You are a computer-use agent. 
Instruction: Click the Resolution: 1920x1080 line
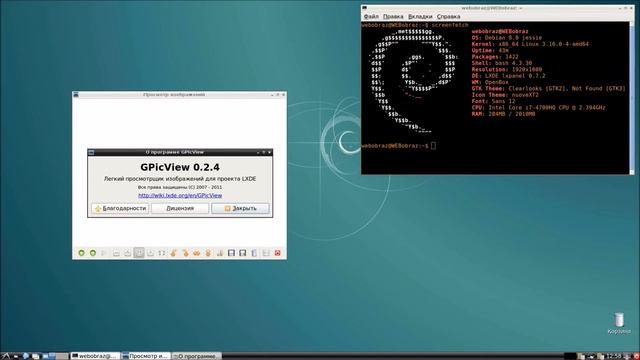(507, 69)
